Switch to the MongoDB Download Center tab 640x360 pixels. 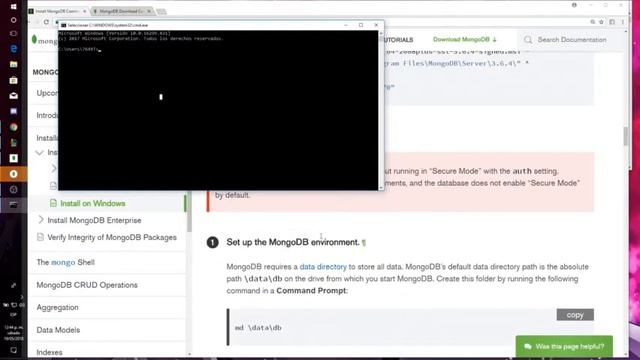coord(122,11)
